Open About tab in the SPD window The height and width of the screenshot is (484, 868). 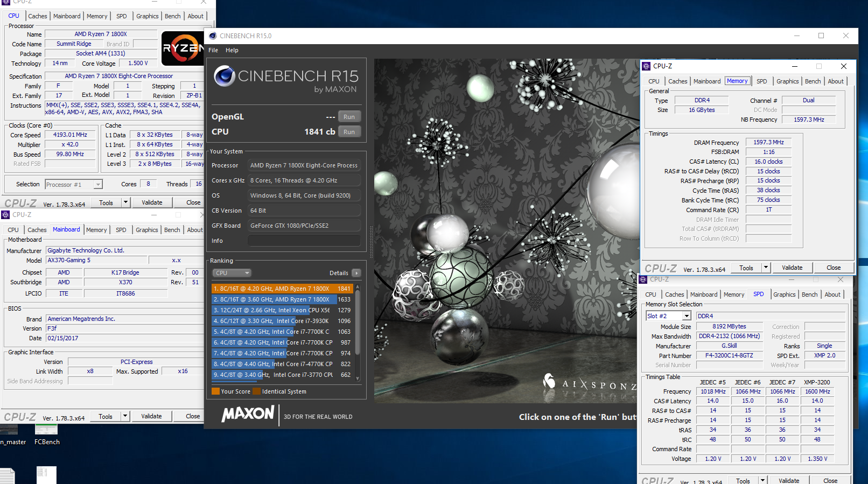coord(832,294)
